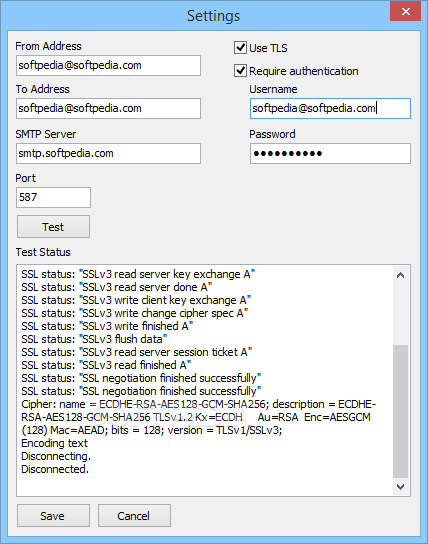428x544 pixels.
Task: Save the settings
Action: click(53, 516)
